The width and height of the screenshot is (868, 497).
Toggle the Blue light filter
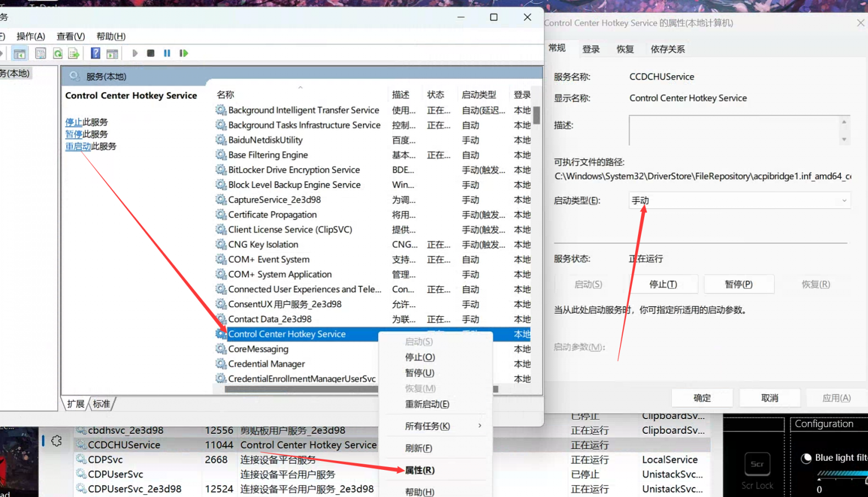point(806,457)
